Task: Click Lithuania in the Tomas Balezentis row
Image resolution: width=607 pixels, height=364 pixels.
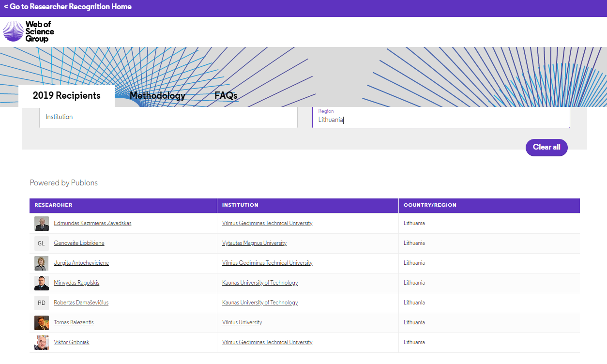Action: [414, 322]
